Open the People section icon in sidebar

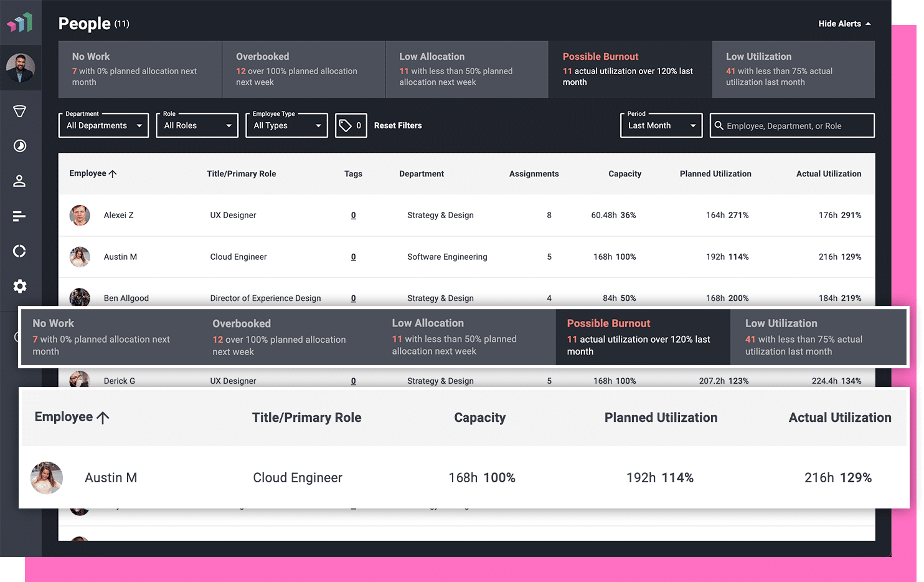19,181
